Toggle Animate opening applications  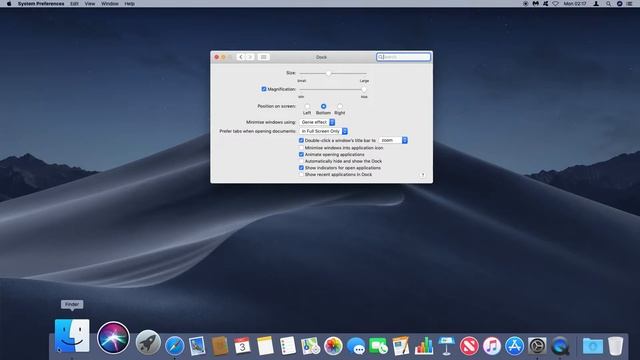tap(301, 155)
